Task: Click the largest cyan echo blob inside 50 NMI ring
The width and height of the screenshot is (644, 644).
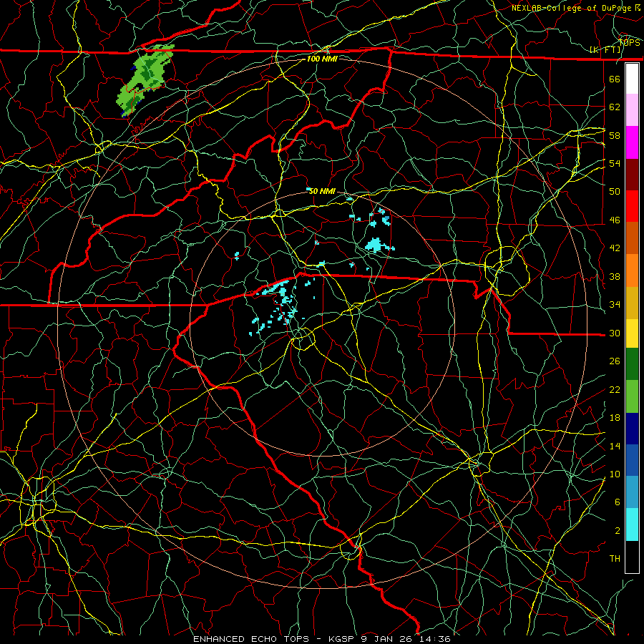Action: (376, 245)
